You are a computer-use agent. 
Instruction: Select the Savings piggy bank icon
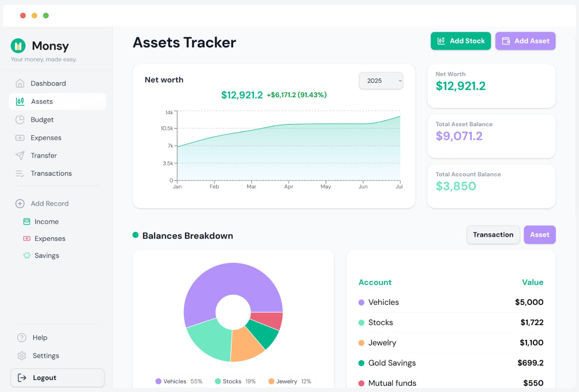26,255
